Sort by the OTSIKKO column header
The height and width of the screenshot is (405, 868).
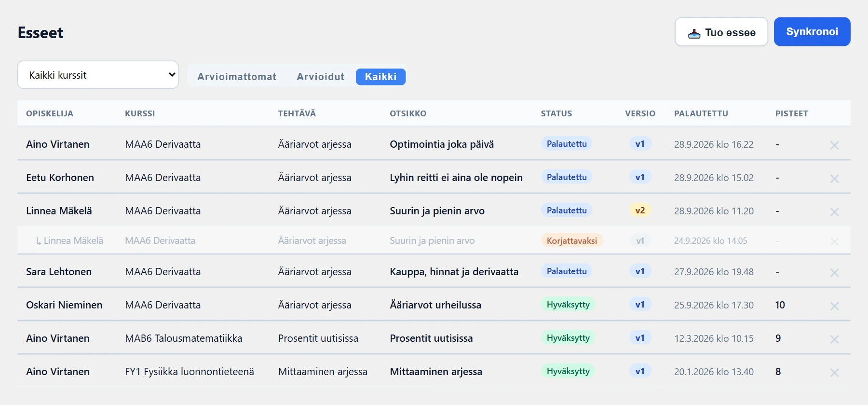click(408, 113)
